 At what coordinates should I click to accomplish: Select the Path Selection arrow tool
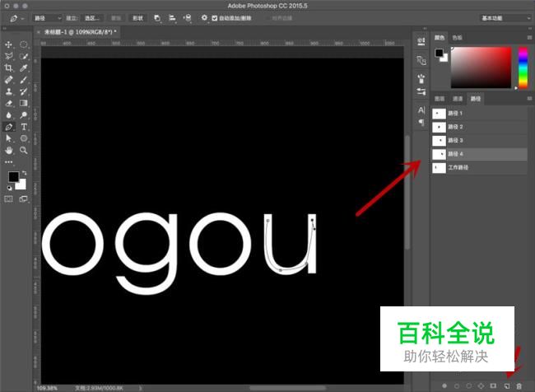coord(8,138)
